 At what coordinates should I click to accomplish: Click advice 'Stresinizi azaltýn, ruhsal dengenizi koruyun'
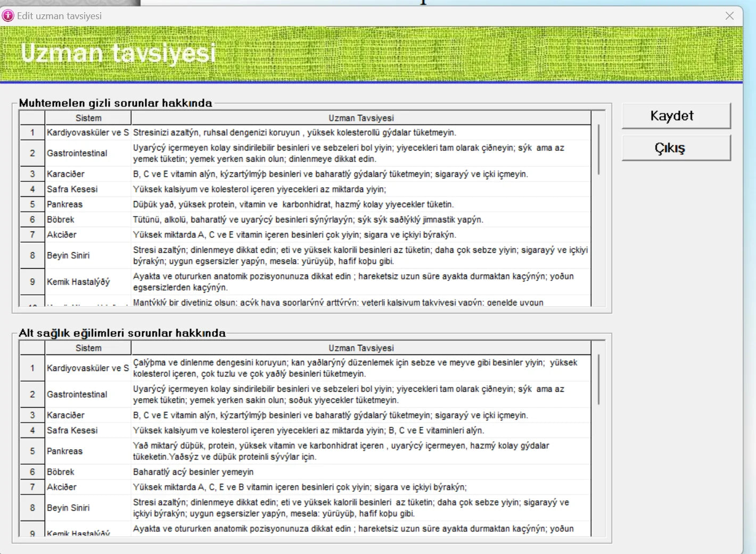click(361, 133)
